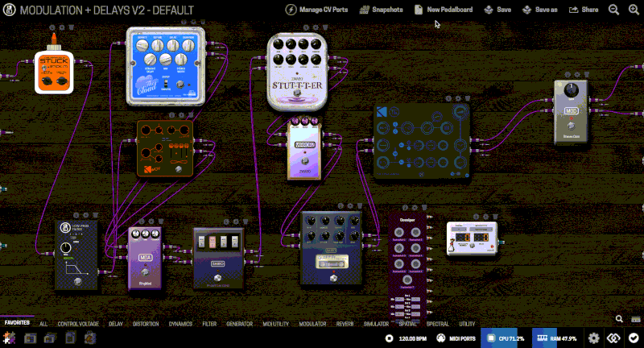Switch to the Delay plugin tab
The width and height of the screenshot is (644, 348).
115,324
